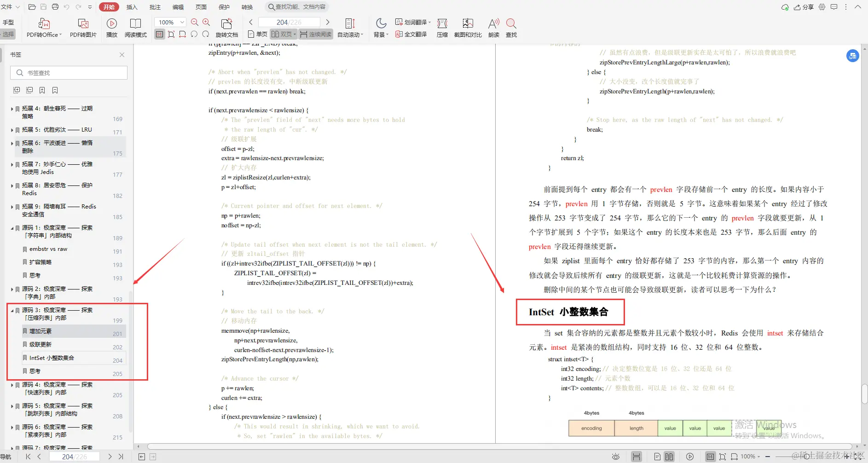Open 阅读模式 reading mode

click(x=136, y=28)
